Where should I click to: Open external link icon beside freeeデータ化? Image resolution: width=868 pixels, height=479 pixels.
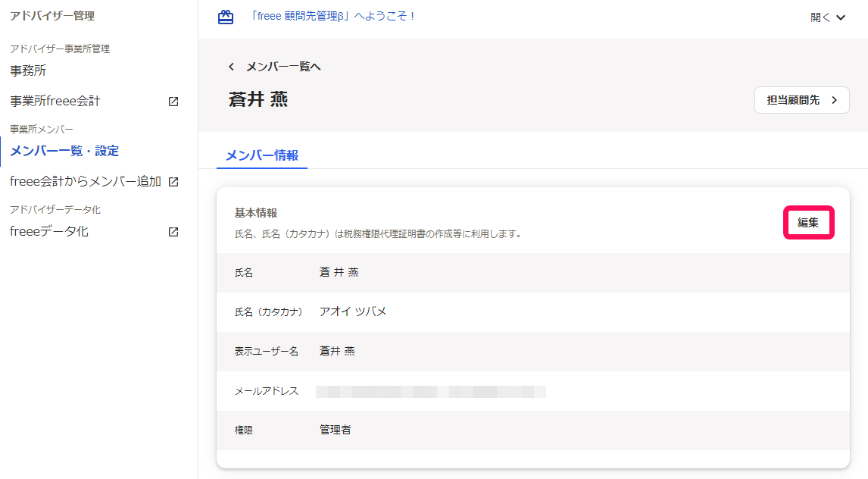(x=173, y=232)
